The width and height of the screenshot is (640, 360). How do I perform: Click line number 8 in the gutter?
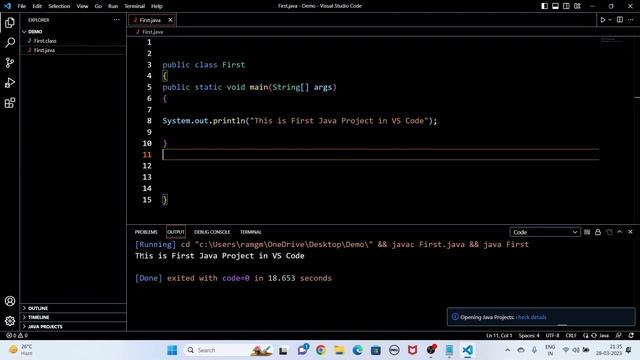(149, 121)
